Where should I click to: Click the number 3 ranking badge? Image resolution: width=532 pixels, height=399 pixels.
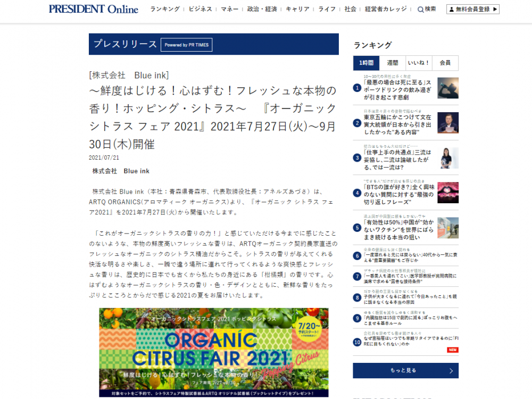357,158
